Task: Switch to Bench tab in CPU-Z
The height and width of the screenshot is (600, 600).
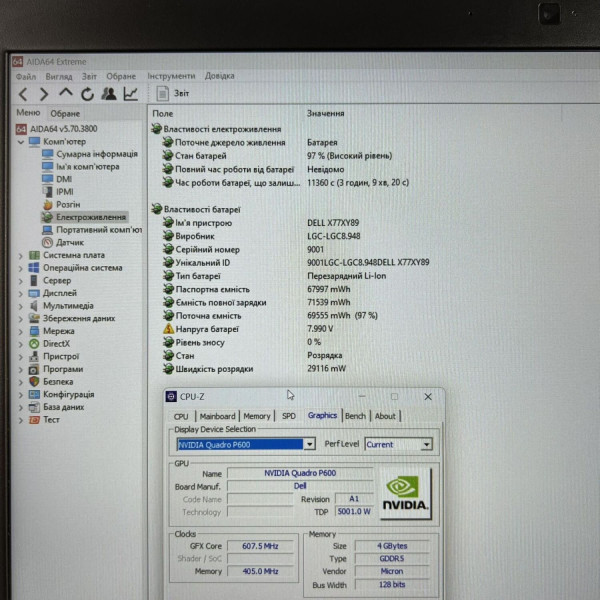Action: point(355,416)
